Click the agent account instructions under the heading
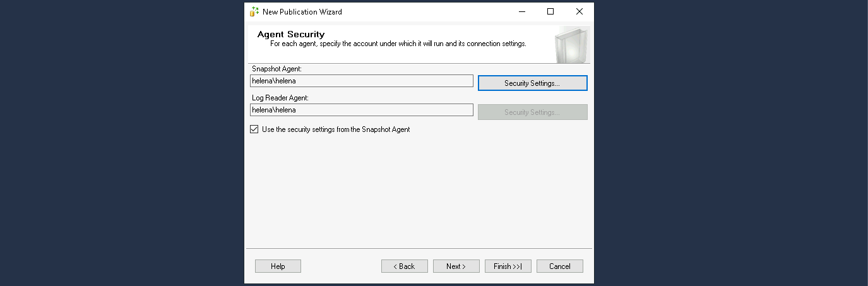This screenshot has height=286, width=868. tap(398, 44)
